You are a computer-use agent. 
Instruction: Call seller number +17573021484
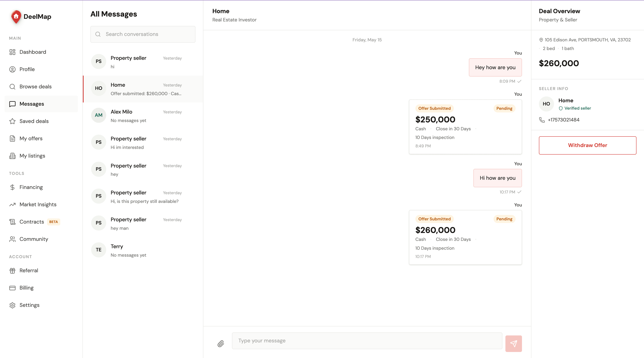click(x=563, y=120)
